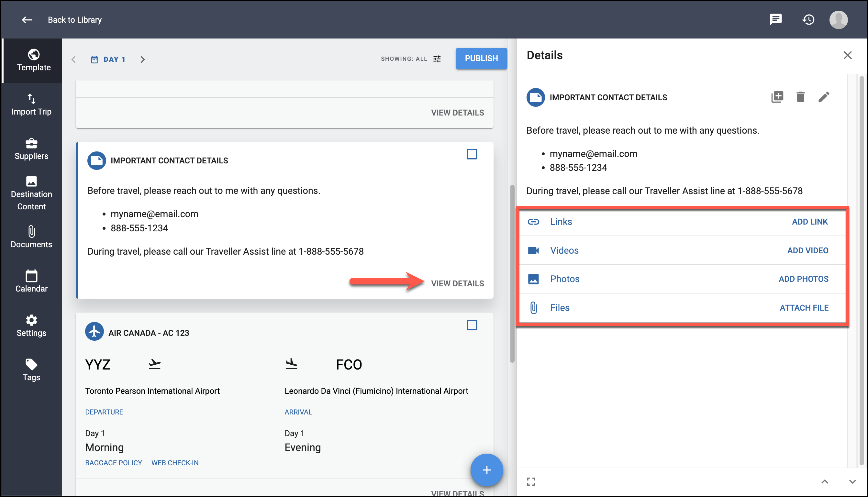Screen dimensions: 868x497
Task: Select the Videos row label
Action: pyautogui.click(x=564, y=250)
